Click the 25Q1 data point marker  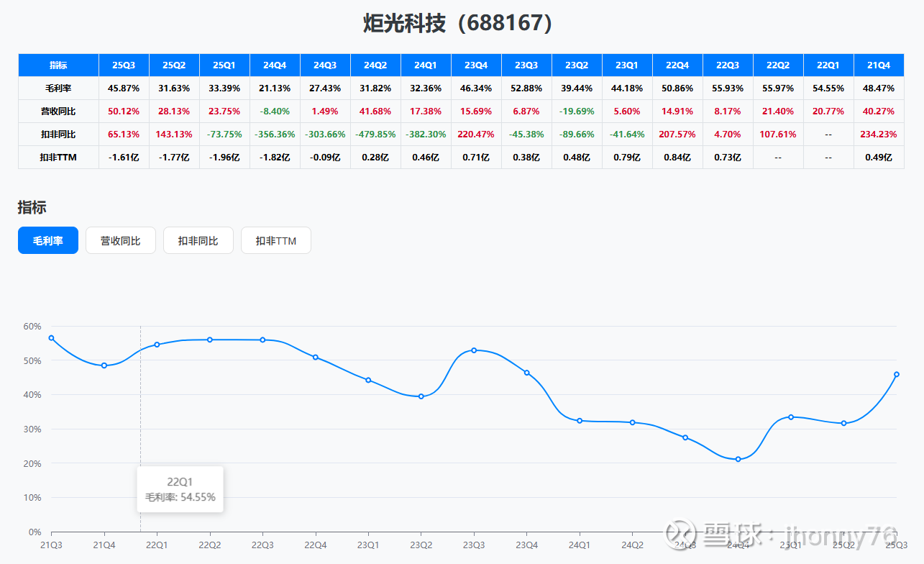coord(791,417)
